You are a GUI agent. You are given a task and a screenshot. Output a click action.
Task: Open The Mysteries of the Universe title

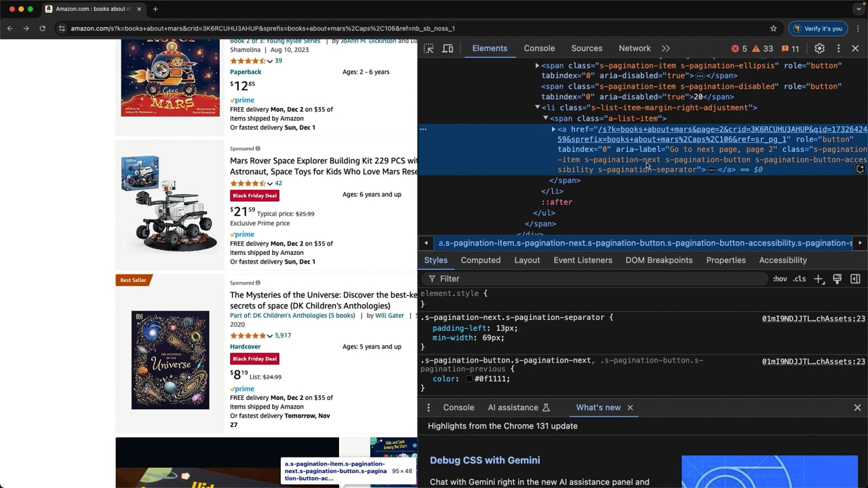click(x=323, y=300)
